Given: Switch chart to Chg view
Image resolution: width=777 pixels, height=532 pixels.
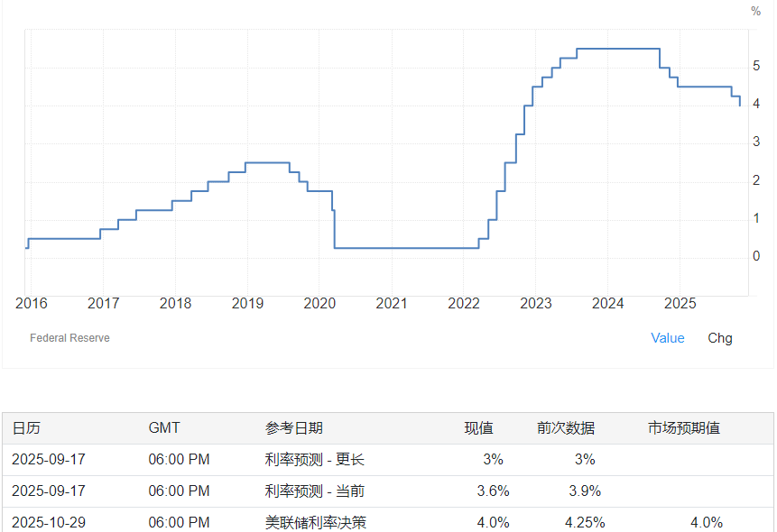Looking at the screenshot, I should [x=719, y=338].
